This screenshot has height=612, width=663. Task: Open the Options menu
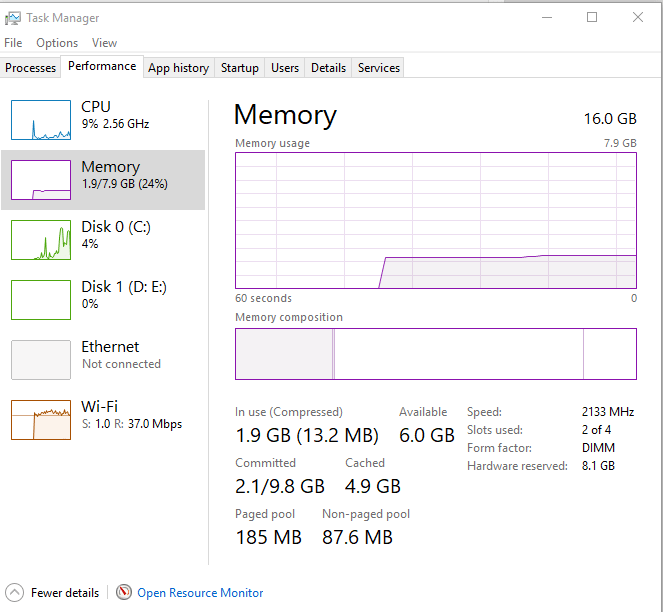pyautogui.click(x=57, y=43)
